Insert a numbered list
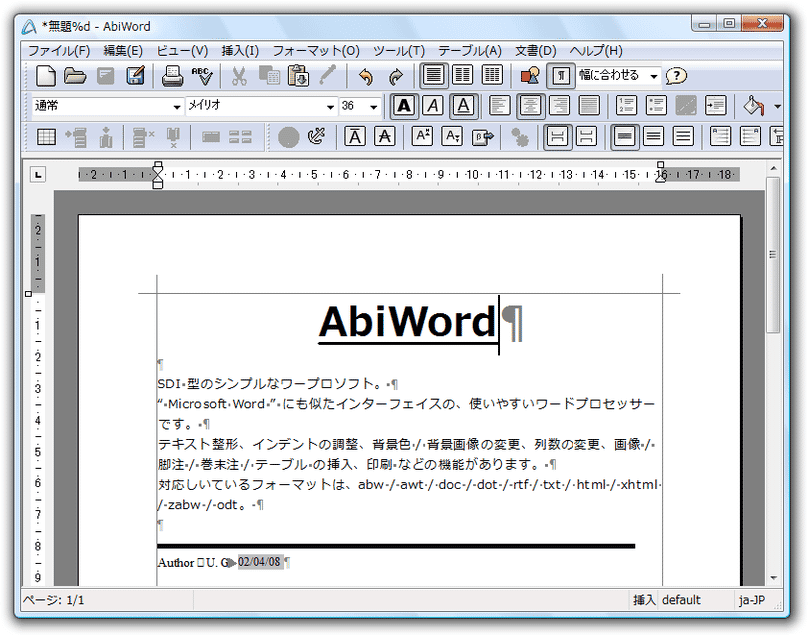This screenshot has height=635, width=809. pos(626,106)
